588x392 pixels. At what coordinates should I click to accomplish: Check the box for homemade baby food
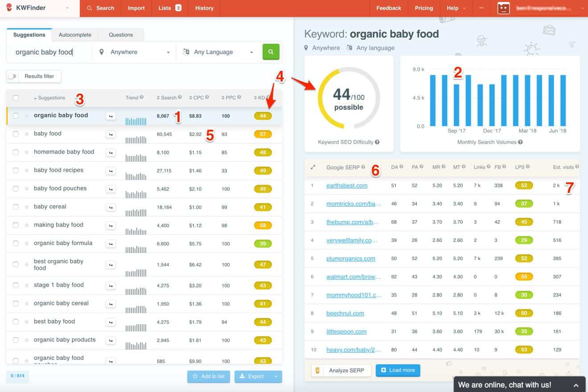point(16,152)
